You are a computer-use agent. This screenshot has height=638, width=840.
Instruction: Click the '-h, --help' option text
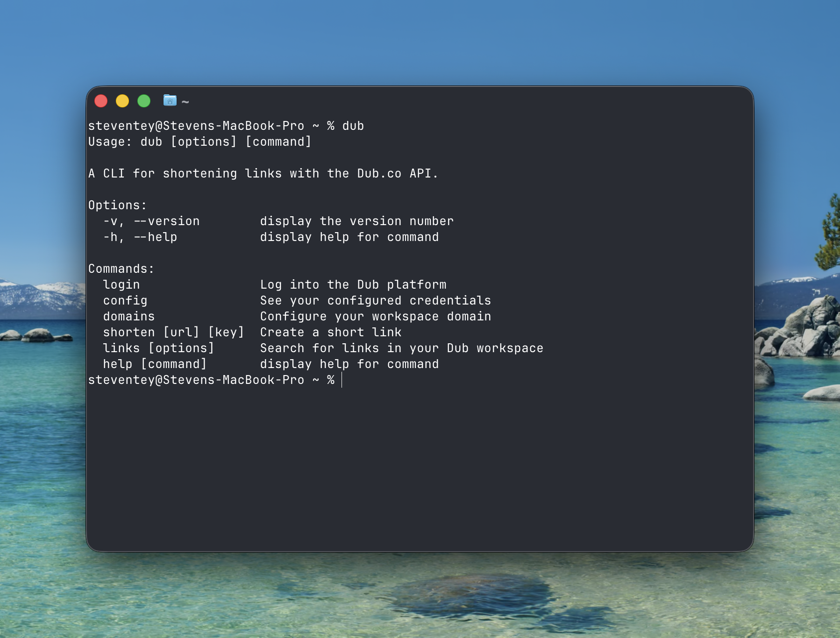[x=140, y=237]
